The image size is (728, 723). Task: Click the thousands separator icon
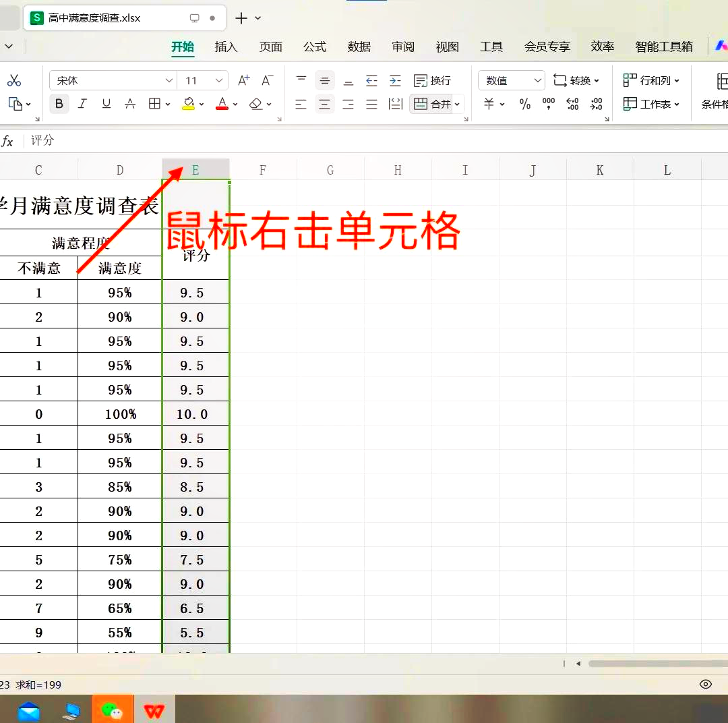click(x=549, y=104)
